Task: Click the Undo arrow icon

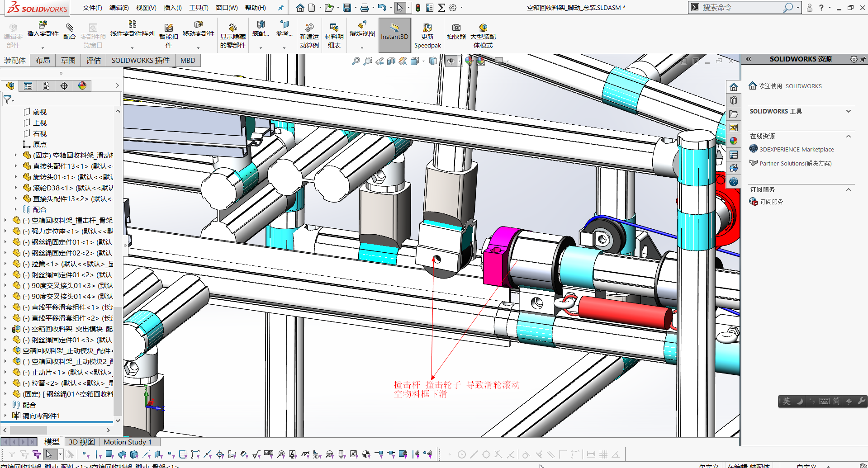Action: click(x=382, y=8)
